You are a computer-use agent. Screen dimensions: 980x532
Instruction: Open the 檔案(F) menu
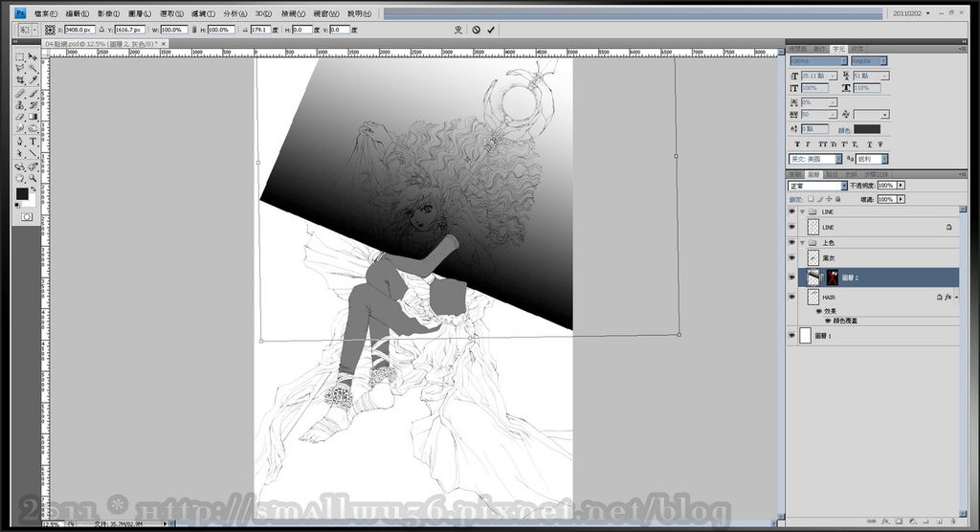point(46,13)
